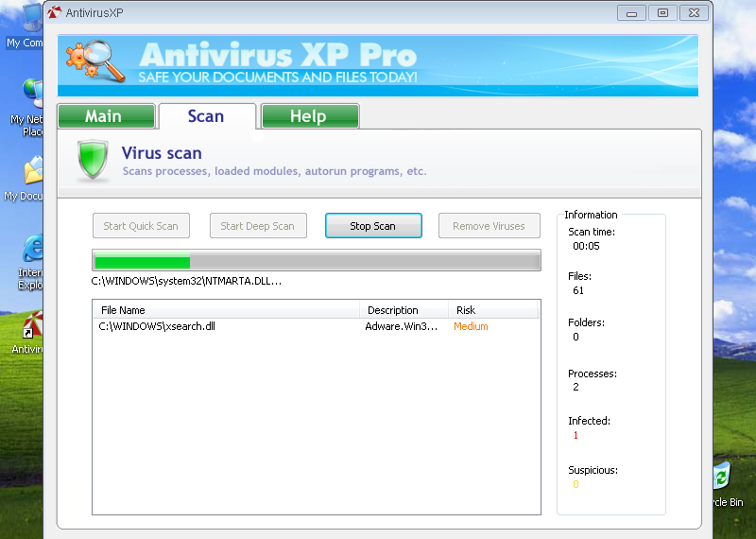The width and height of the screenshot is (756, 539).
Task: Click the Start Quick Scan button
Action: click(x=141, y=226)
